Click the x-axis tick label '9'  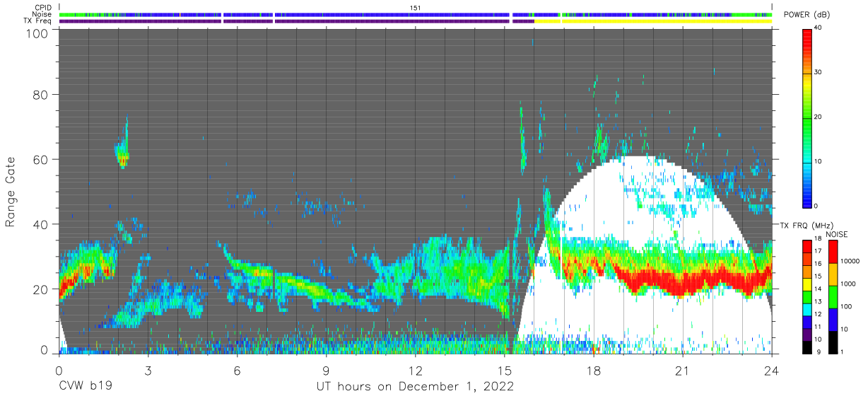[326, 369]
